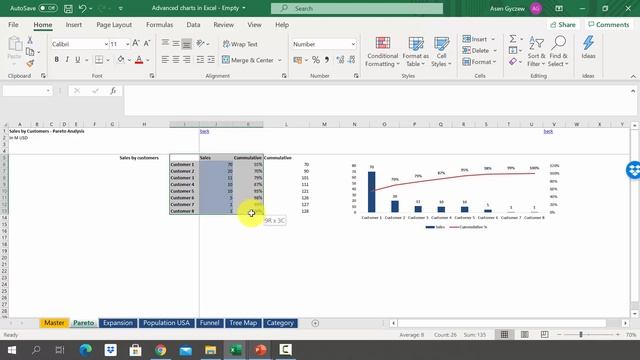The height and width of the screenshot is (360, 640).
Task: Open the font size dropdown
Action: [127, 44]
